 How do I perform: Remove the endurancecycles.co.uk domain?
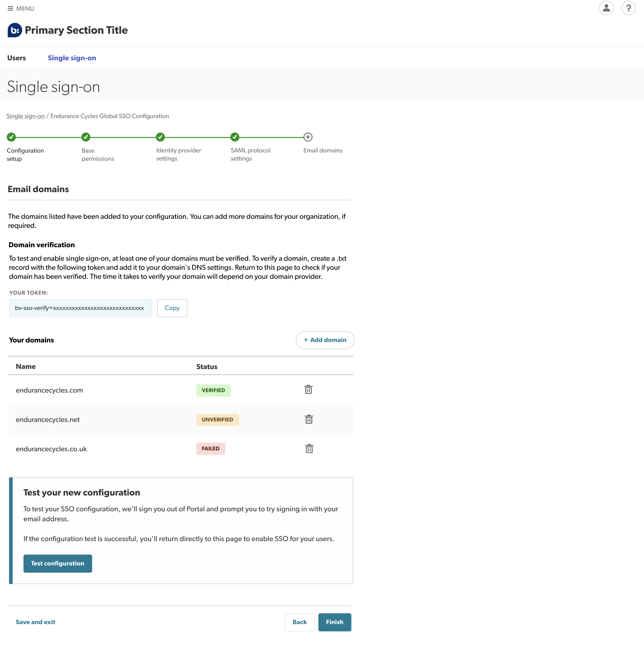(x=309, y=448)
